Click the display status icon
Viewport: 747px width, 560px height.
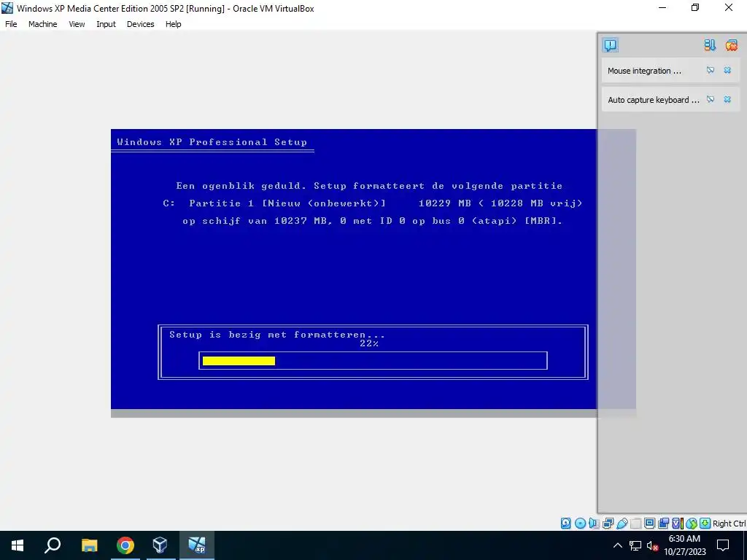(649, 524)
